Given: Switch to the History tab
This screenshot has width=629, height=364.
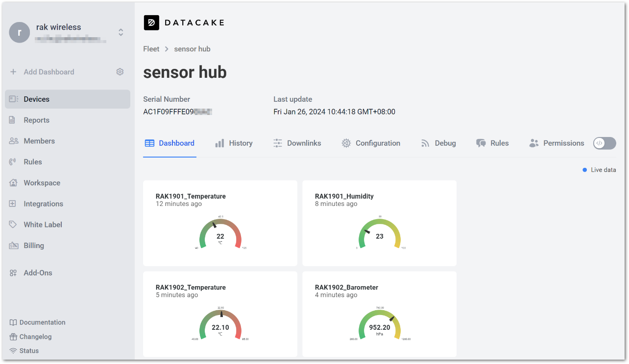Looking at the screenshot, I should click(234, 143).
